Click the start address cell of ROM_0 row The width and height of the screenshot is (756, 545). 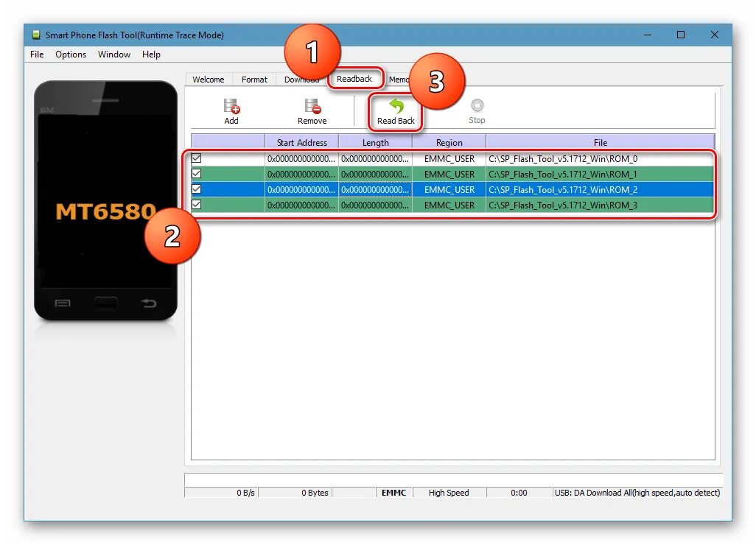(302, 158)
